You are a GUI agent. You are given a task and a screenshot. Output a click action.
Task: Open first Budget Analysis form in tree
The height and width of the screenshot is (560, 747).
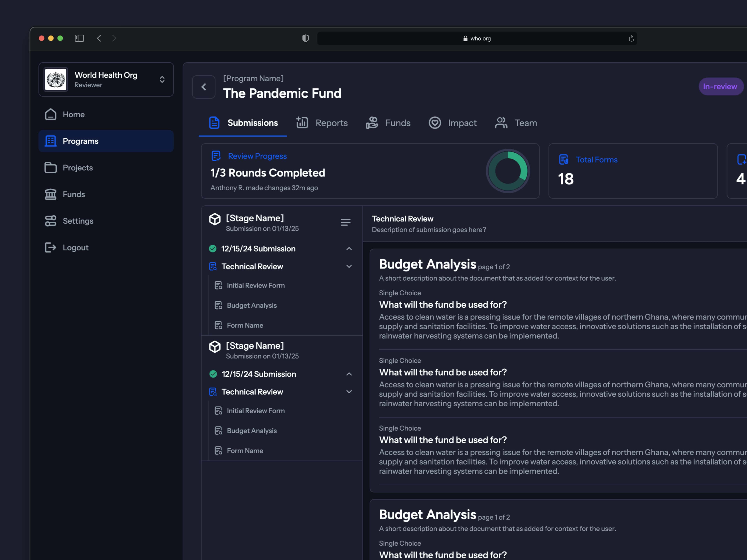252,305
